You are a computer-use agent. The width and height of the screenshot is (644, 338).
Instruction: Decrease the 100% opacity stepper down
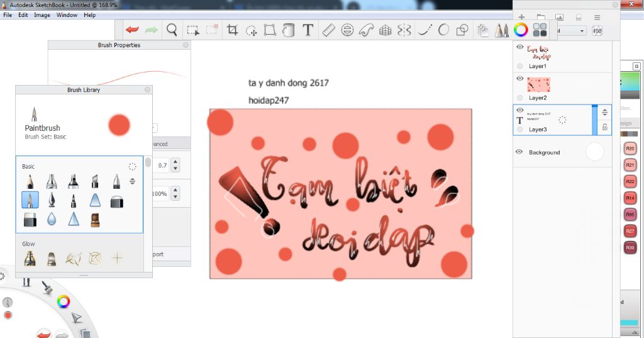pos(176,197)
